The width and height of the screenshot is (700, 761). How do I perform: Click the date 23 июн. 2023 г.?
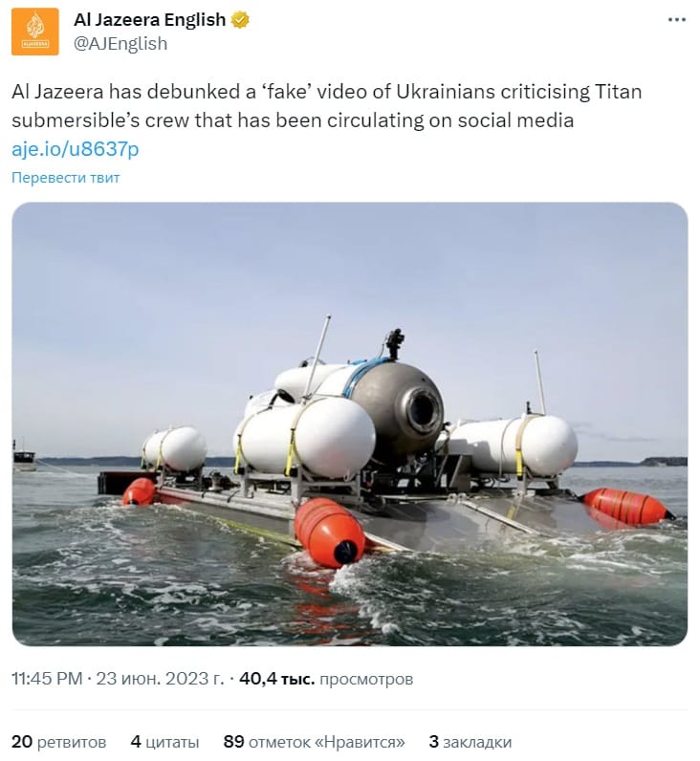point(160,679)
